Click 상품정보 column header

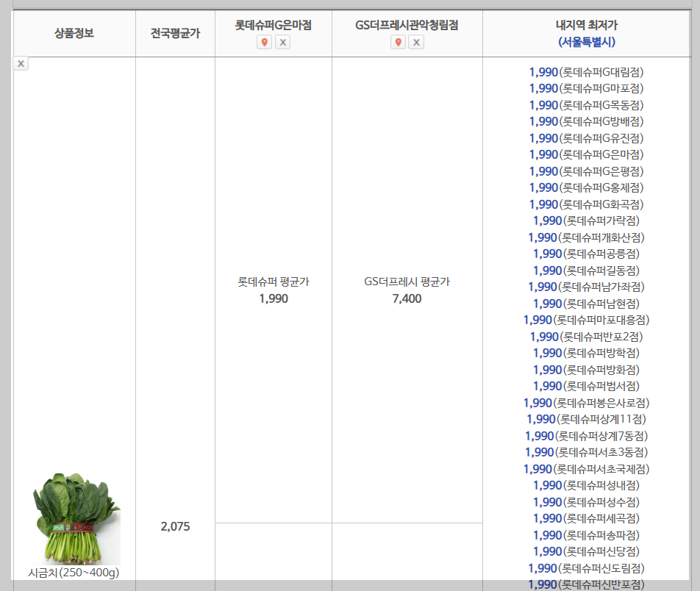[74, 33]
